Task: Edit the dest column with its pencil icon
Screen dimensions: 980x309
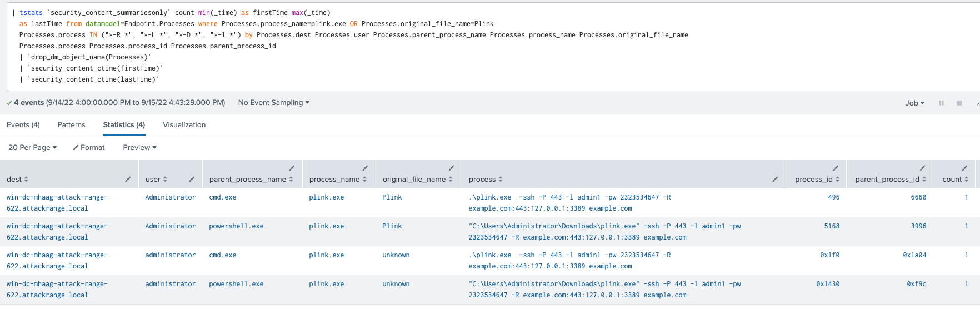Action: pos(128,179)
